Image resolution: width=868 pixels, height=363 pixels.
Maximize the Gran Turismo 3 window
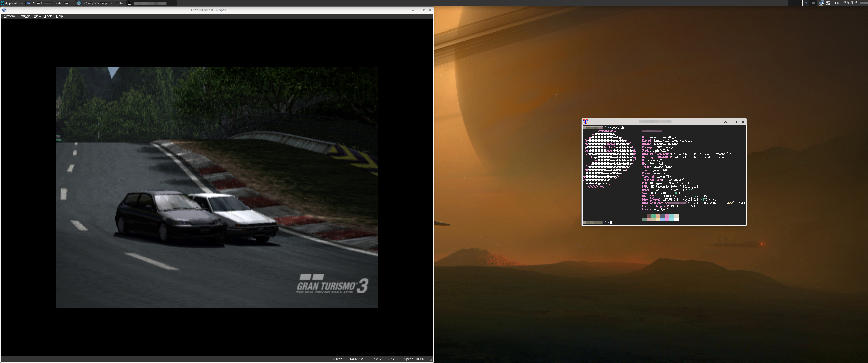pos(424,10)
